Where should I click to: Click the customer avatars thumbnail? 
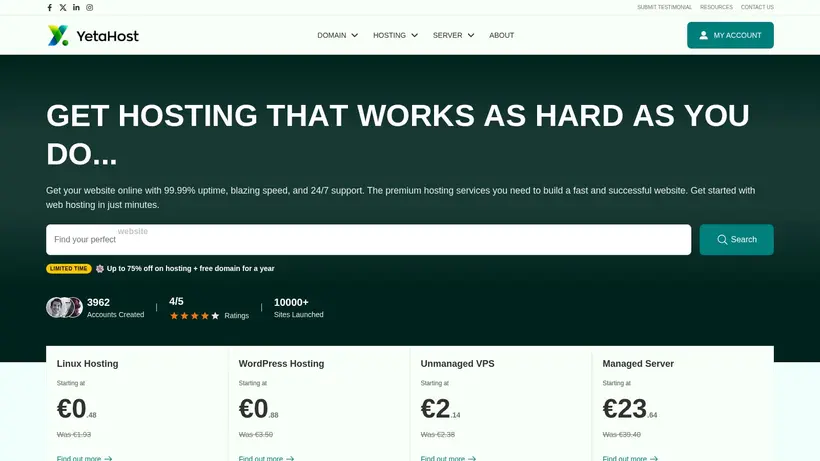click(64, 307)
